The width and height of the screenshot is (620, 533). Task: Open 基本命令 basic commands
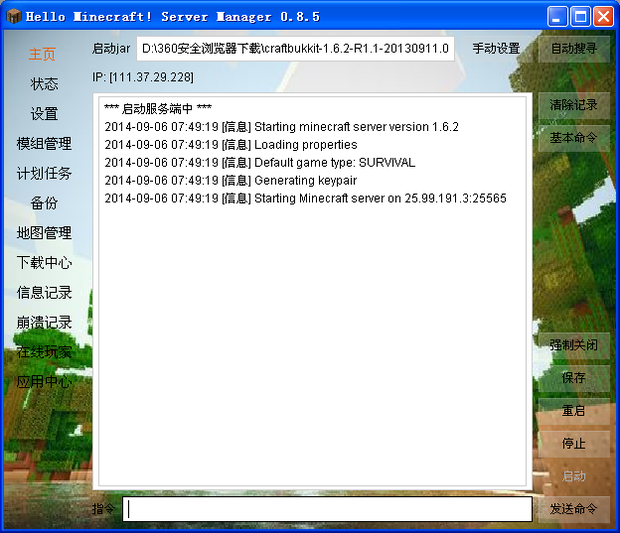coord(574,138)
